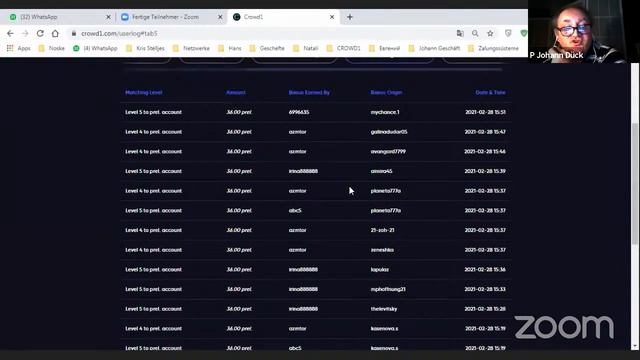Bookmark this page with the star icon
The width and height of the screenshot is (640, 360).
point(490,33)
